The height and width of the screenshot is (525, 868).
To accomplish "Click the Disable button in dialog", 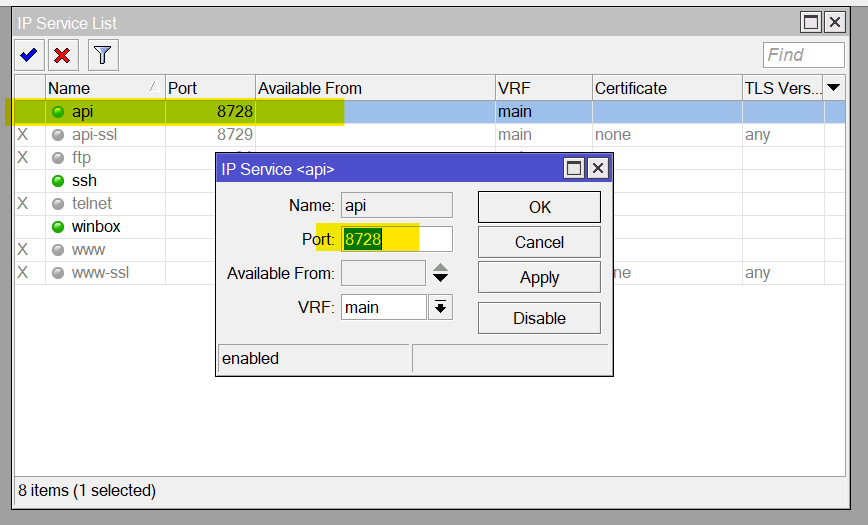I will click(539, 318).
